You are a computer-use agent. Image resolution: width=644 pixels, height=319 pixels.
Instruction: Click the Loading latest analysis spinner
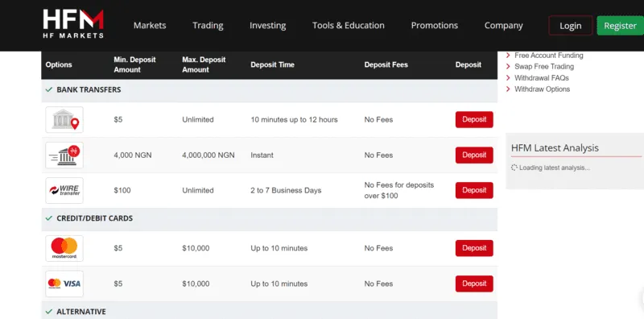click(514, 168)
